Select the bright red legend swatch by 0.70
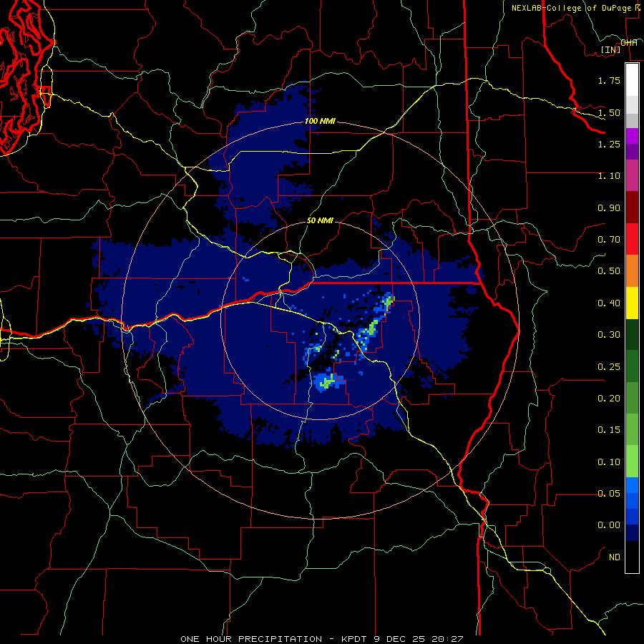The height and width of the screenshot is (644, 644). pyautogui.click(x=632, y=239)
